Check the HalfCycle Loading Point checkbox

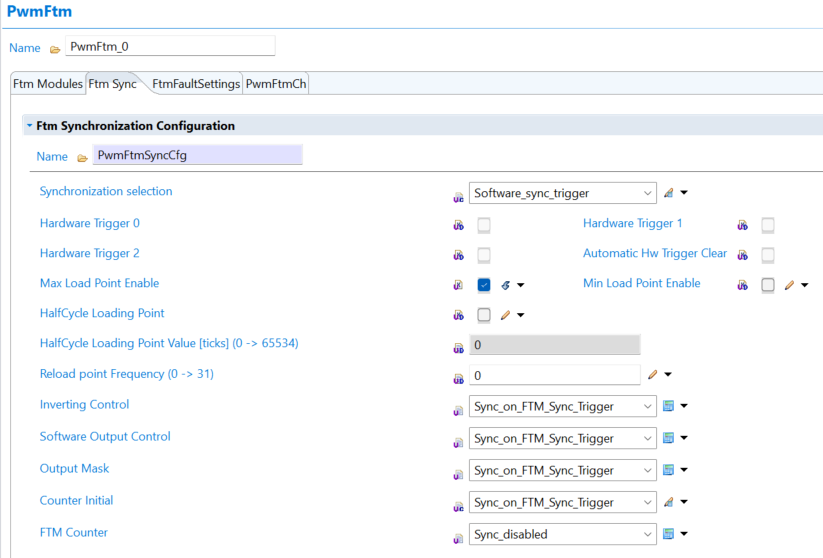click(x=484, y=315)
